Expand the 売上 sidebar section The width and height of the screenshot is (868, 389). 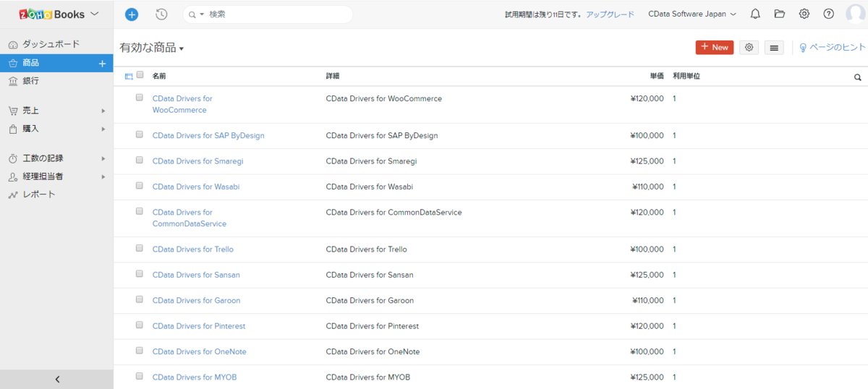[x=103, y=111]
